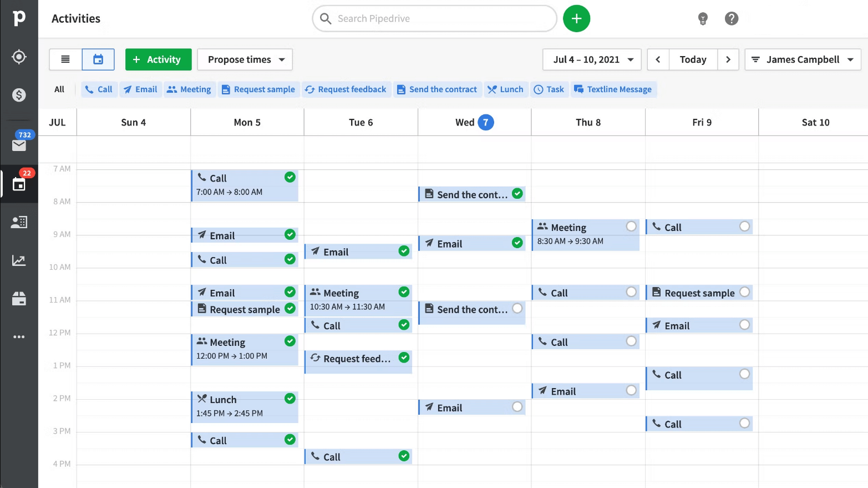Image resolution: width=868 pixels, height=488 pixels.
Task: Click the people icon on Thursday Meeting
Action: (542, 227)
